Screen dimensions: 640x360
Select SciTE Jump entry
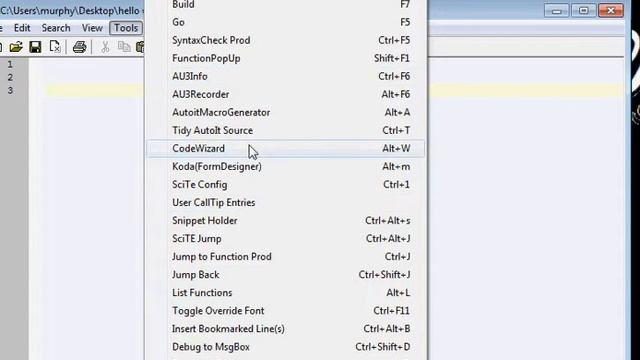pos(285,238)
